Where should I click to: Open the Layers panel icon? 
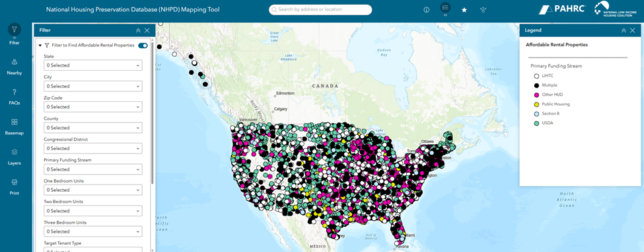tap(15, 152)
